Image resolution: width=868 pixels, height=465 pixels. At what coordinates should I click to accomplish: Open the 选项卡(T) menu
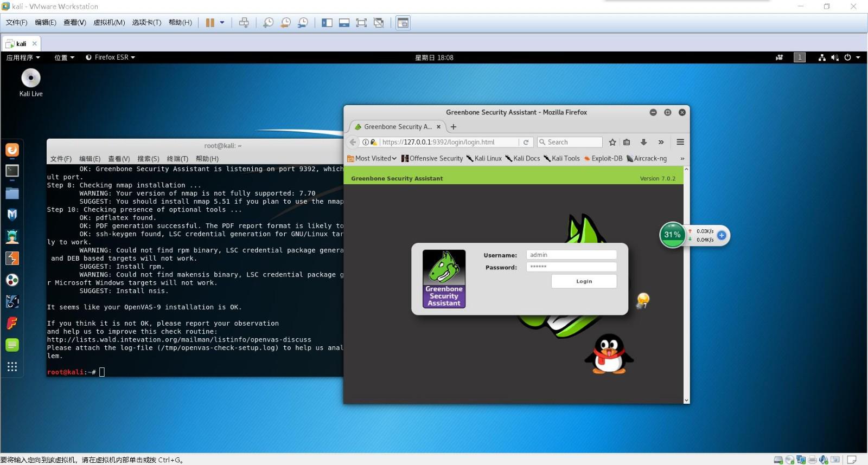coord(146,22)
